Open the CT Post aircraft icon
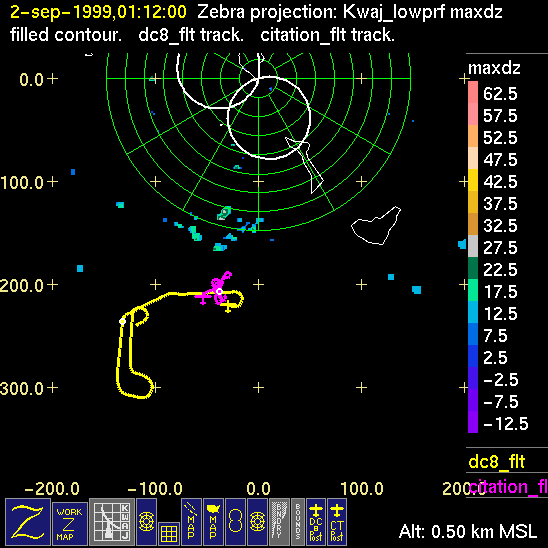Viewport: 548px width, 548px height. click(337, 522)
